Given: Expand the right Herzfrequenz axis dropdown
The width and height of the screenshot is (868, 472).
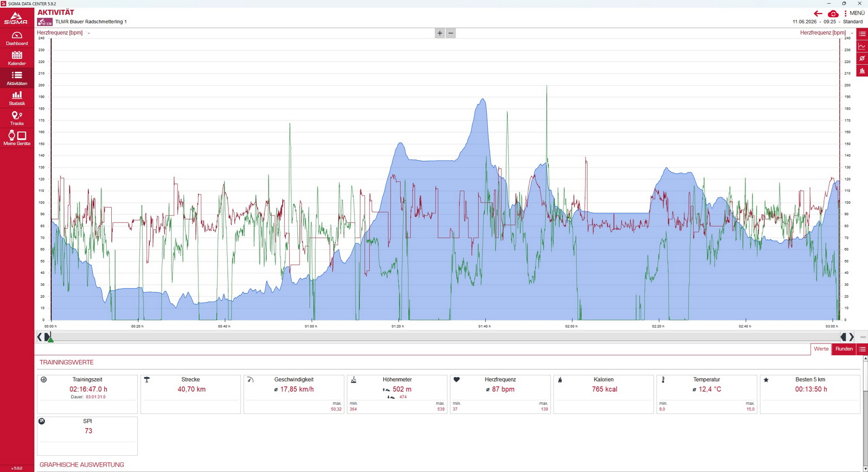Looking at the screenshot, I should (x=852, y=33).
